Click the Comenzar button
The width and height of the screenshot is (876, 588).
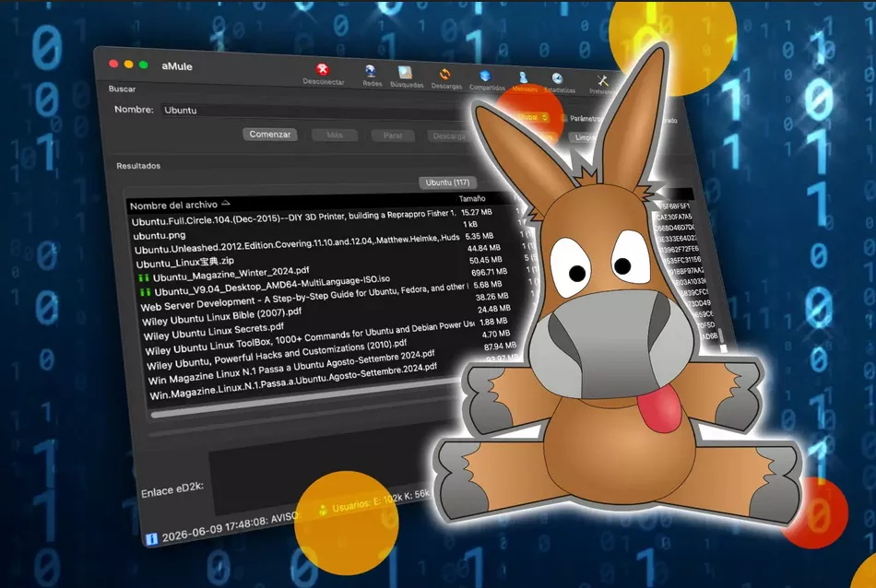[x=270, y=134]
